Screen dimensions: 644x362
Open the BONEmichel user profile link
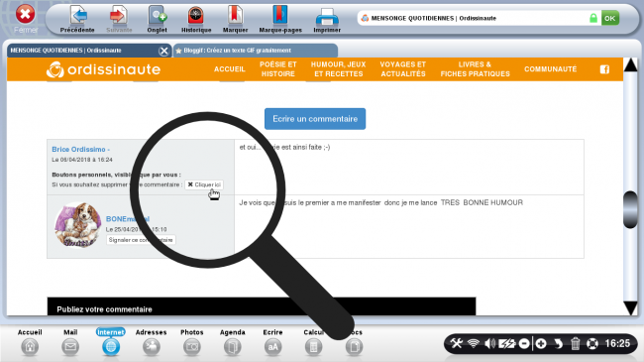click(x=128, y=219)
